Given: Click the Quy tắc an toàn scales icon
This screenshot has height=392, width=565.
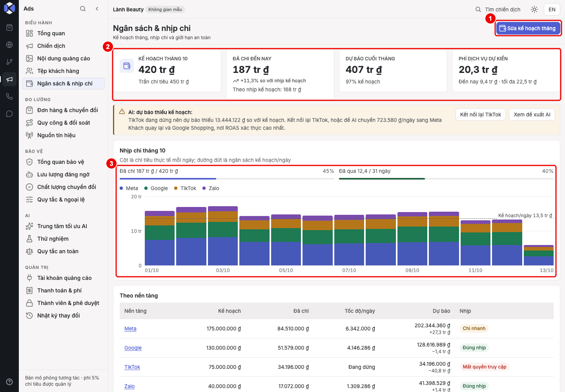Looking at the screenshot, I should 29,251.
